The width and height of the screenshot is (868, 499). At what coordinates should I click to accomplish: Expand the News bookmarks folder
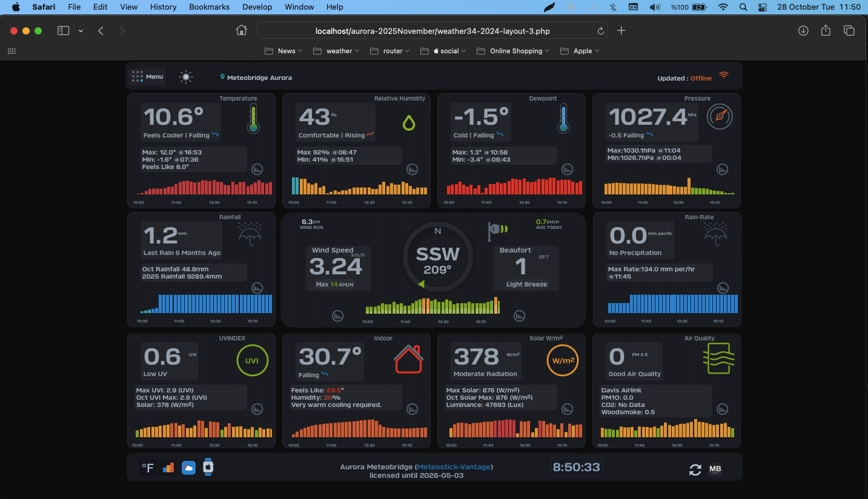click(283, 51)
